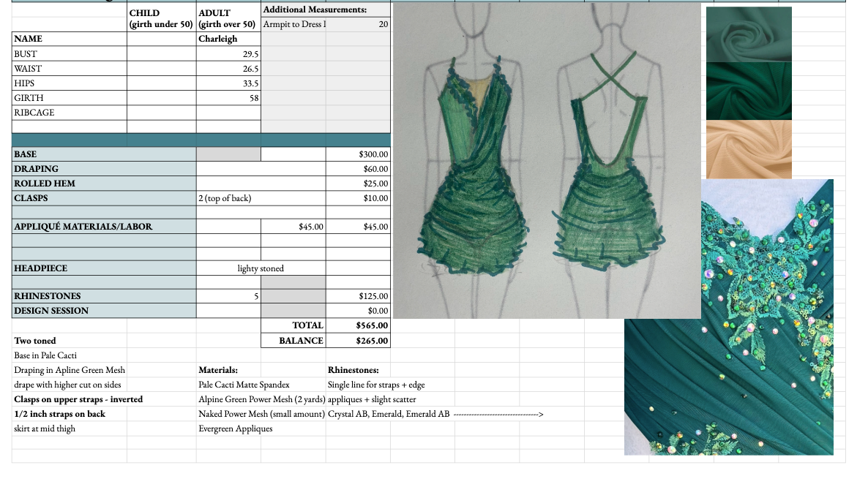Screen dimensions: 868x487
Task: Click the CLASPS note '2 (top of back)'
Action: (261, 198)
